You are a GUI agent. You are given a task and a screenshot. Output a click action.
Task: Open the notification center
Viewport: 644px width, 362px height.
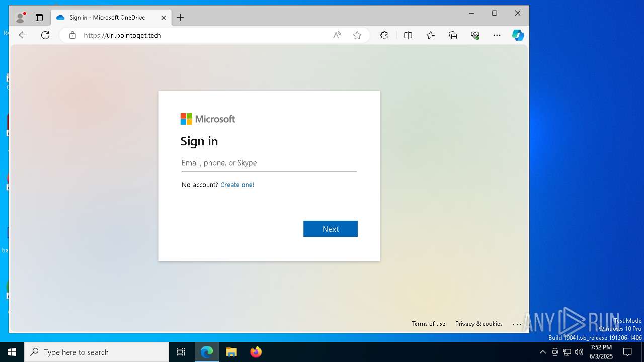[627, 352]
